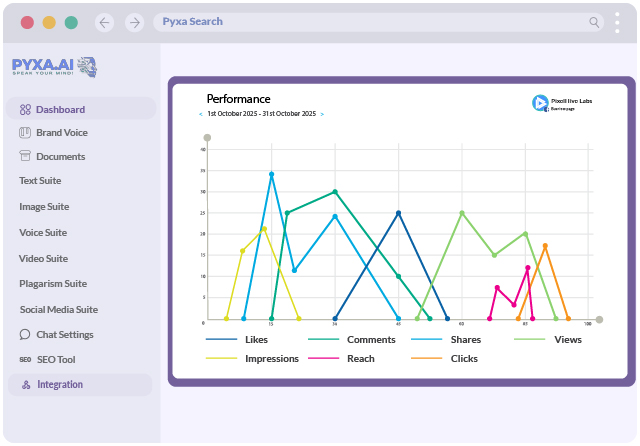Click the Pyxa Search address field
Image resolution: width=640 pixels, height=446 pixels.
pyautogui.click(x=378, y=22)
